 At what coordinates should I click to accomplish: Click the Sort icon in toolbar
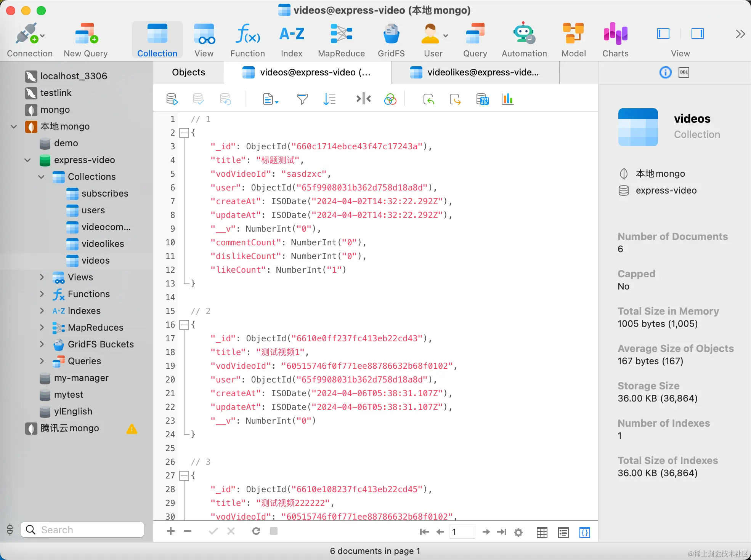tap(329, 99)
